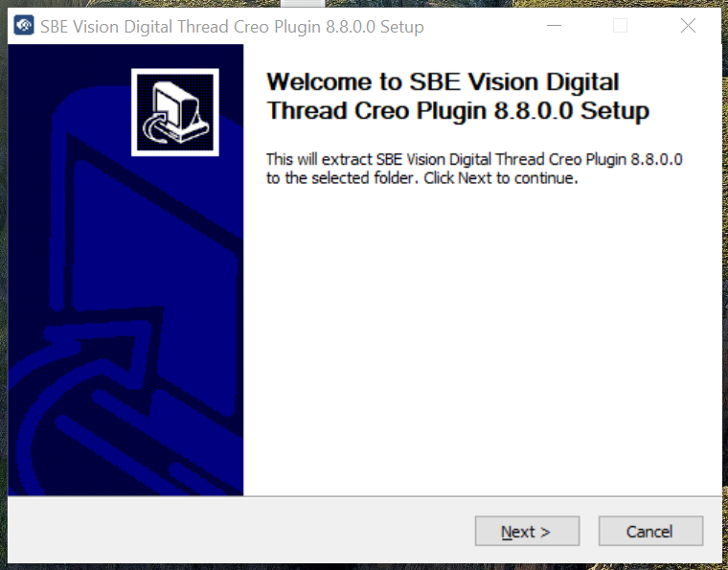Close the setup window with the X button
This screenshot has height=570, width=728.
tap(688, 26)
